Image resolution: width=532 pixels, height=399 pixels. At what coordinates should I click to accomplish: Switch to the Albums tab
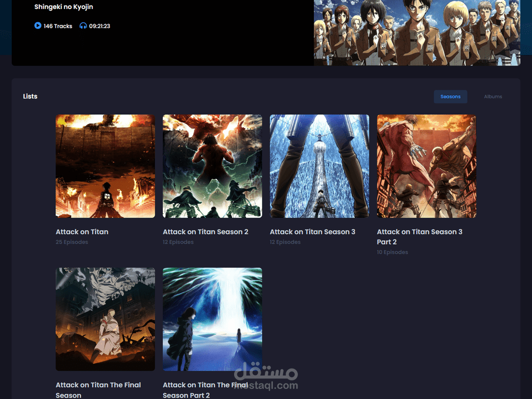tap(493, 97)
